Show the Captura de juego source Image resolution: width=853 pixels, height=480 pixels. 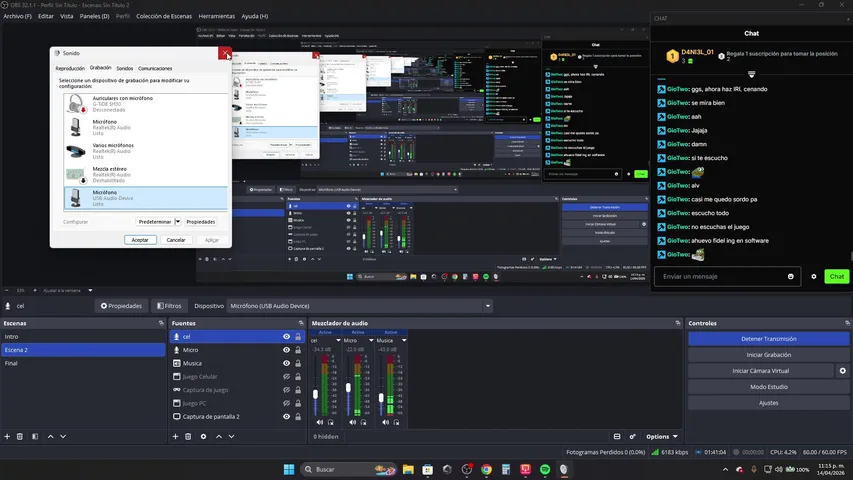point(286,390)
